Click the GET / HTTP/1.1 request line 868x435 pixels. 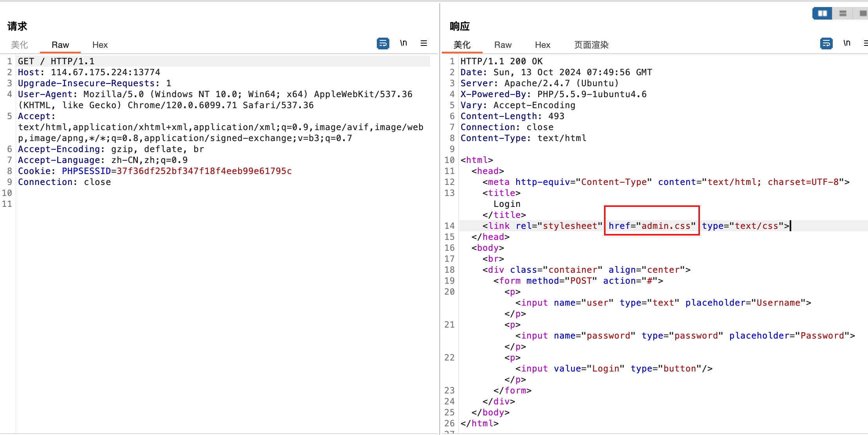pyautogui.click(x=56, y=62)
